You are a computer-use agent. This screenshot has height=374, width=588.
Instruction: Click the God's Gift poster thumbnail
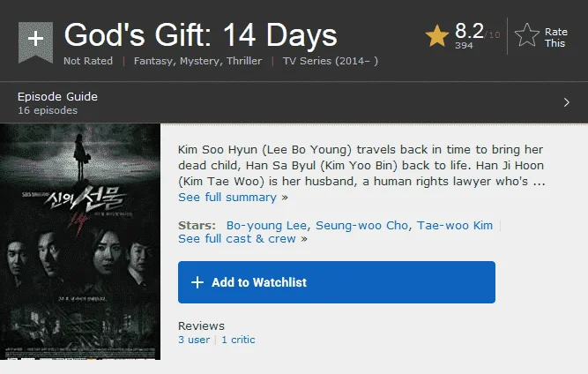[80, 242]
